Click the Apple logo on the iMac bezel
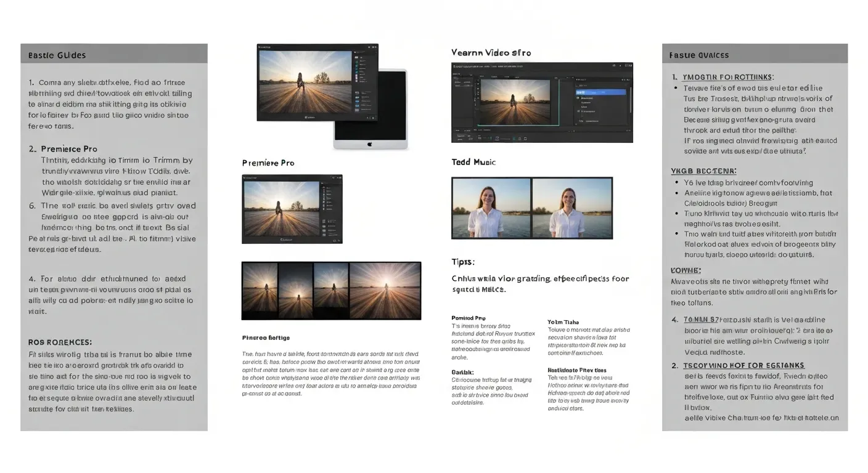 tap(370, 144)
